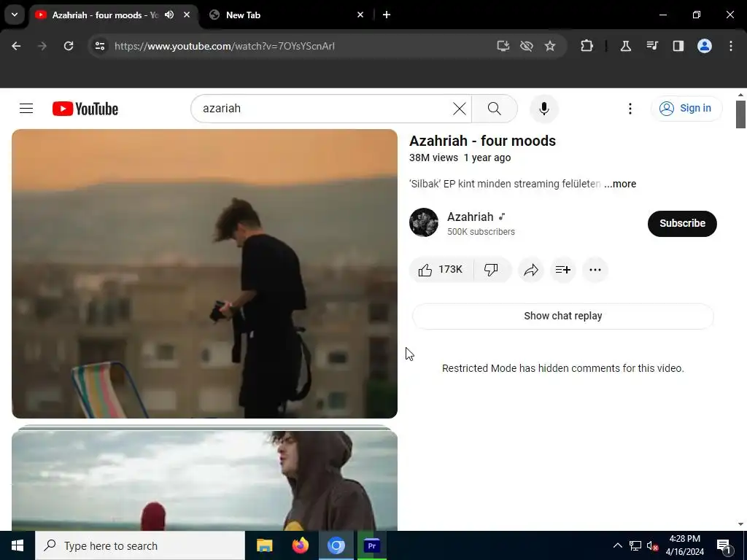
Task: Open the tab search dropdown arrow
Action: 15,15
